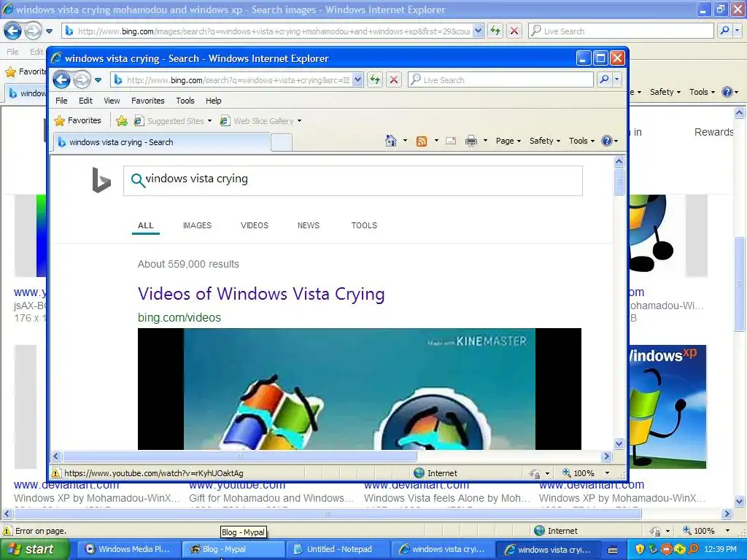The width and height of the screenshot is (747, 560).
Task: Play the KineMaster video thumbnail
Action: 359,389
